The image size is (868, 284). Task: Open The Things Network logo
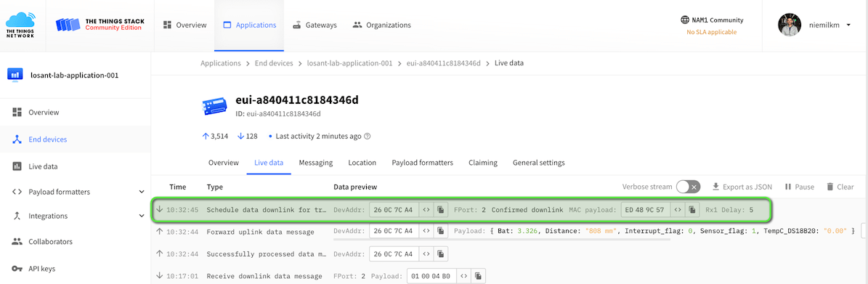pyautogui.click(x=20, y=25)
